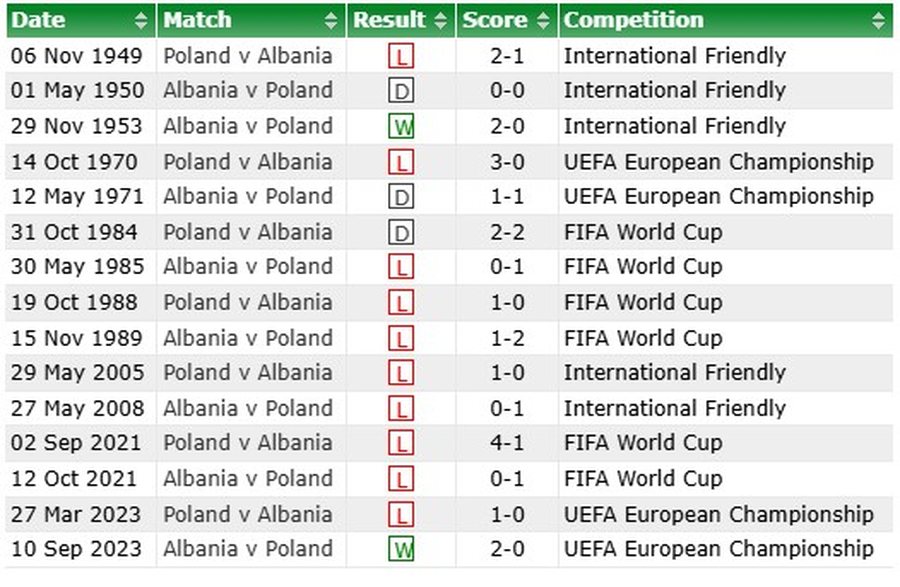This screenshot has width=900, height=587.
Task: Click the L badge for 15 Nov 1989
Action: tap(401, 339)
